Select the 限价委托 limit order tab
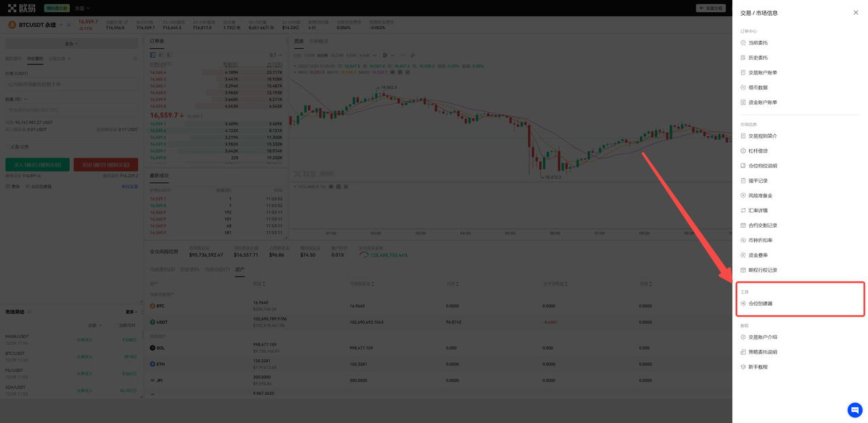The height and width of the screenshot is (423, 868). 13,59
